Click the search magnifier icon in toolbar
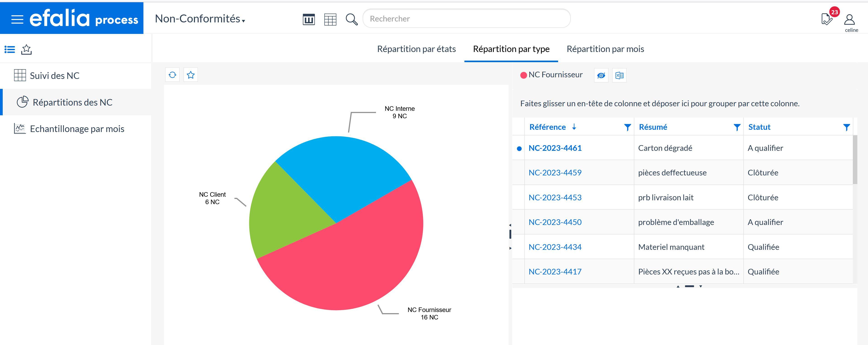This screenshot has width=868, height=345. tap(352, 19)
